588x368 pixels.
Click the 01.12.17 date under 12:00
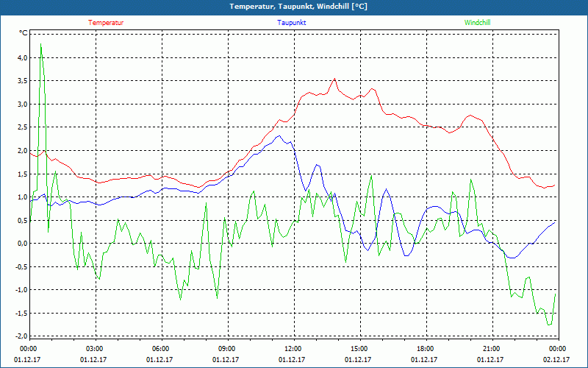(292, 360)
